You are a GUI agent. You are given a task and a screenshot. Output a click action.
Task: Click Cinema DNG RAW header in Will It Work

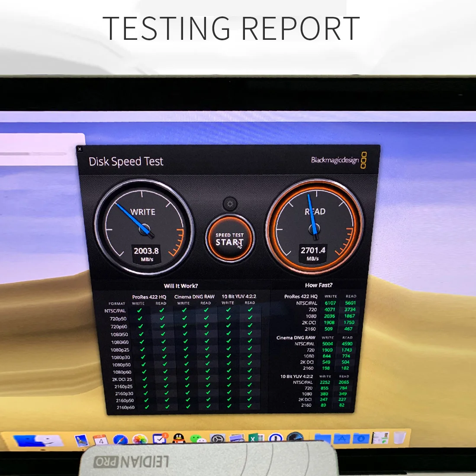[194, 296]
